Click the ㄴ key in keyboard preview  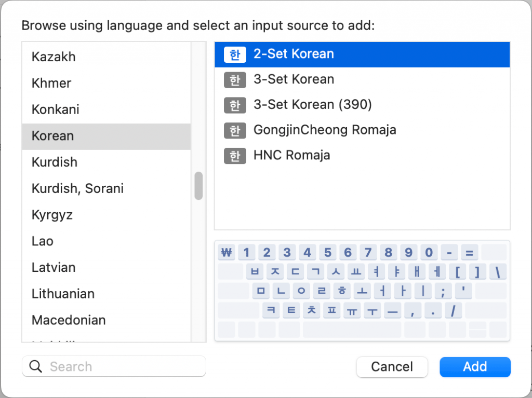[x=281, y=291]
